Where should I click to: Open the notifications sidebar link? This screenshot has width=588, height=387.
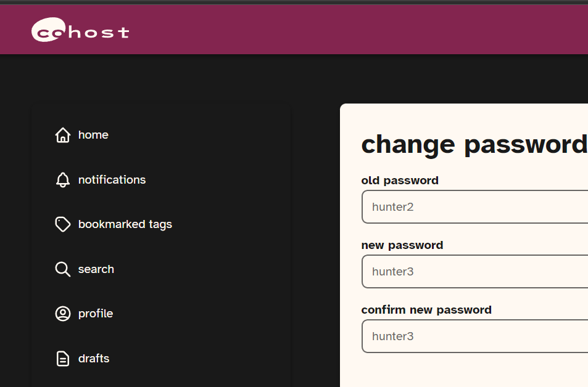point(112,180)
